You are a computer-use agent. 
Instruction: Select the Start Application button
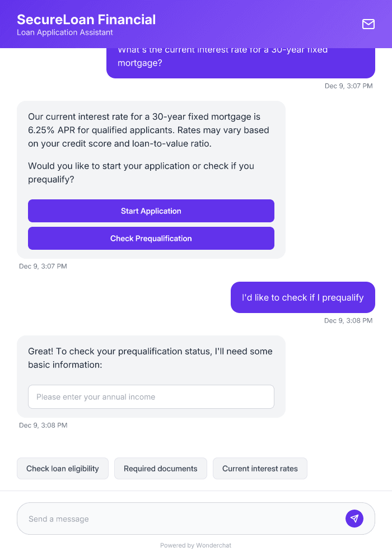151,211
